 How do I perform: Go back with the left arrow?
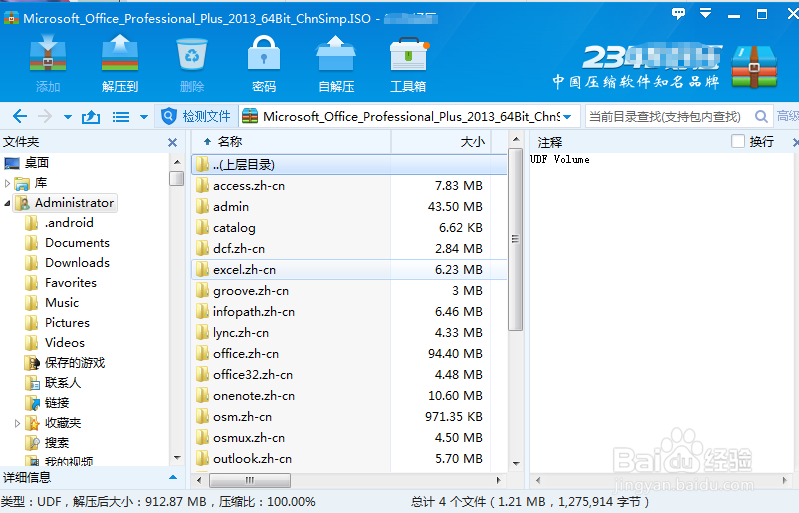(20, 117)
